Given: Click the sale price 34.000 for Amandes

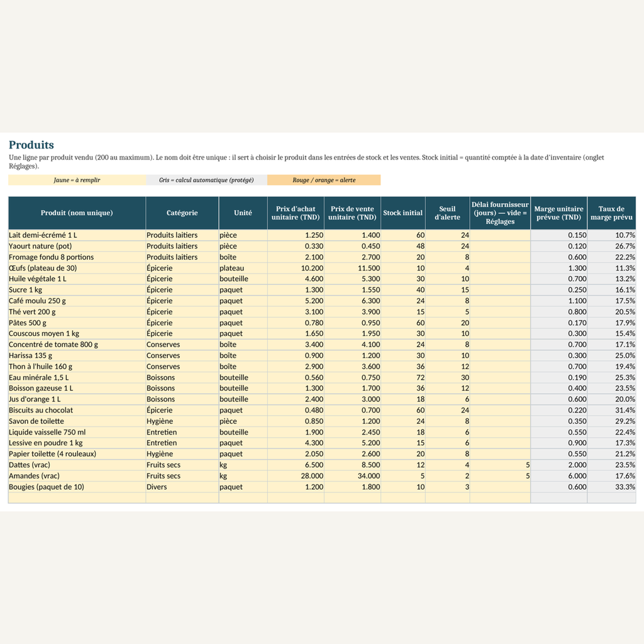Looking at the screenshot, I should pos(352,475).
